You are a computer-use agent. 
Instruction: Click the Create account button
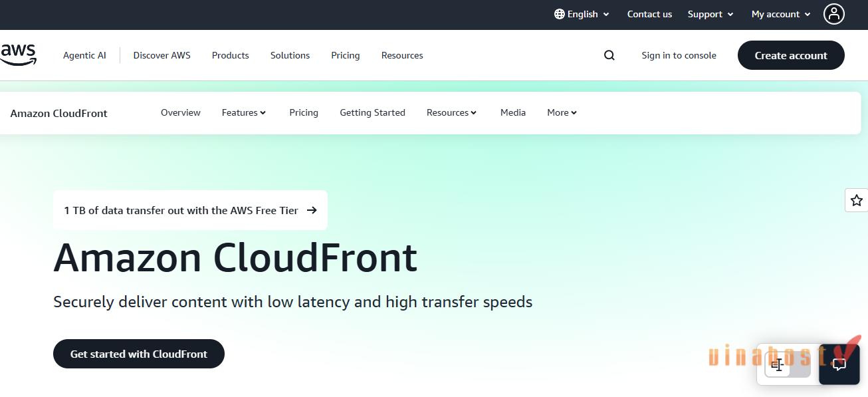coord(791,55)
